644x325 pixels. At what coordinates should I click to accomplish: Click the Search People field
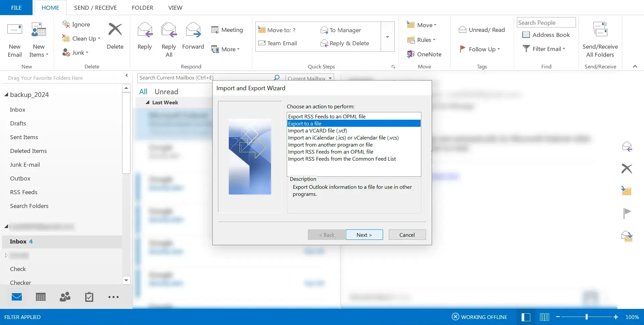(546, 22)
